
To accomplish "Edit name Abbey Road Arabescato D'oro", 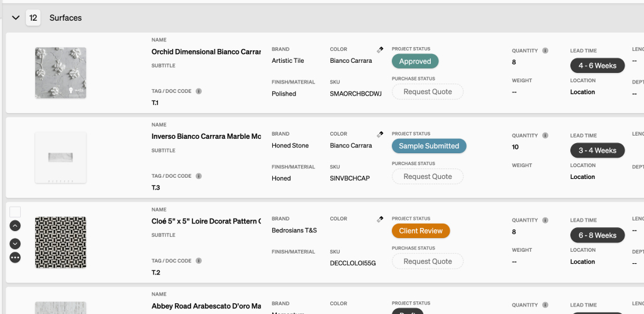I will point(206,306).
